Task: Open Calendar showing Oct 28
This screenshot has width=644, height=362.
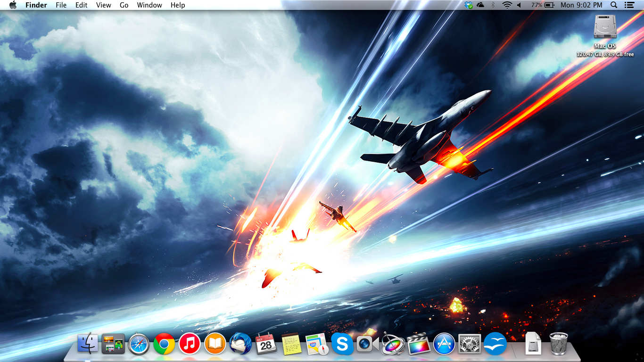Action: pyautogui.click(x=266, y=344)
